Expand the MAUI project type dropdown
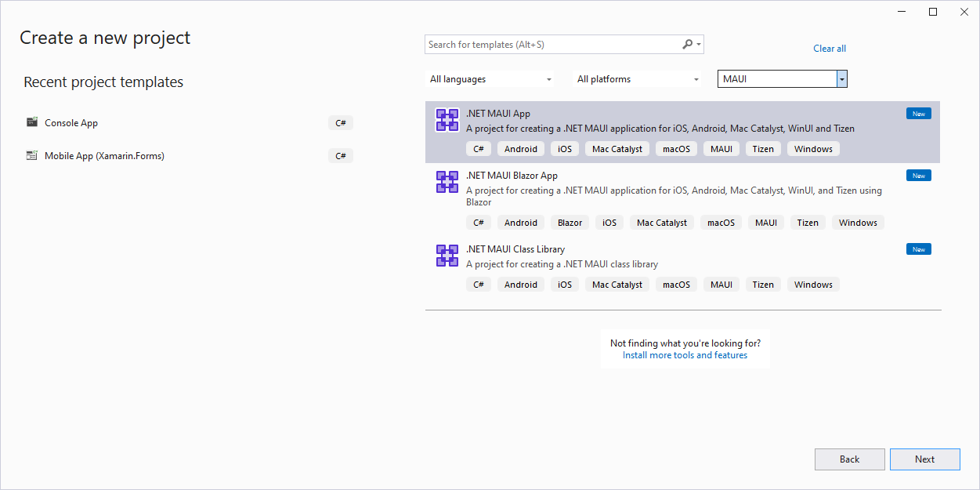This screenshot has height=490, width=980. coord(841,79)
